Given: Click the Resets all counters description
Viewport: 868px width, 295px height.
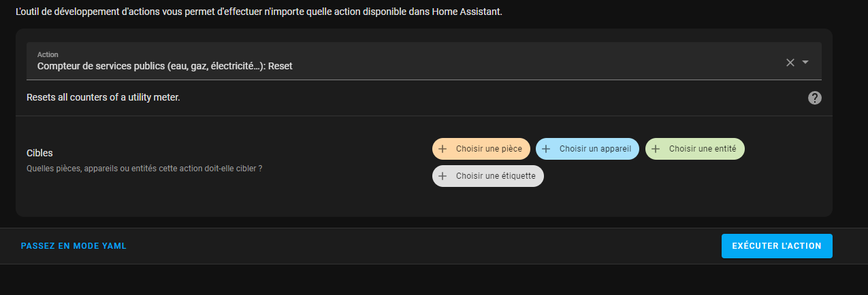Looking at the screenshot, I should [x=103, y=98].
